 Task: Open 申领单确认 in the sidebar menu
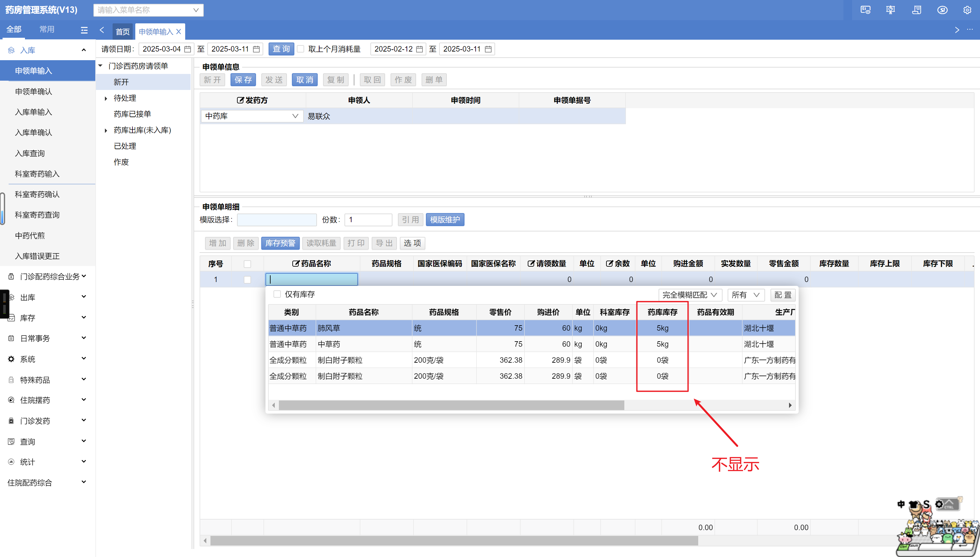pyautogui.click(x=34, y=92)
